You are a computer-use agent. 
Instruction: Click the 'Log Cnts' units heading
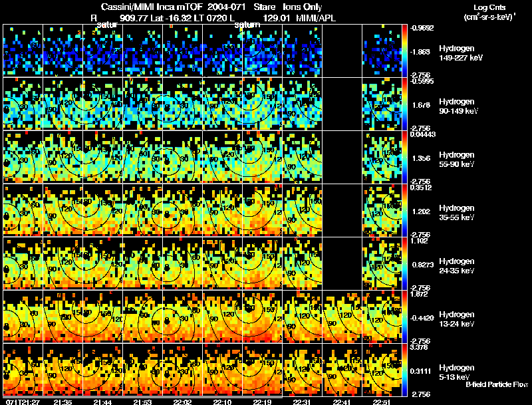click(489, 7)
